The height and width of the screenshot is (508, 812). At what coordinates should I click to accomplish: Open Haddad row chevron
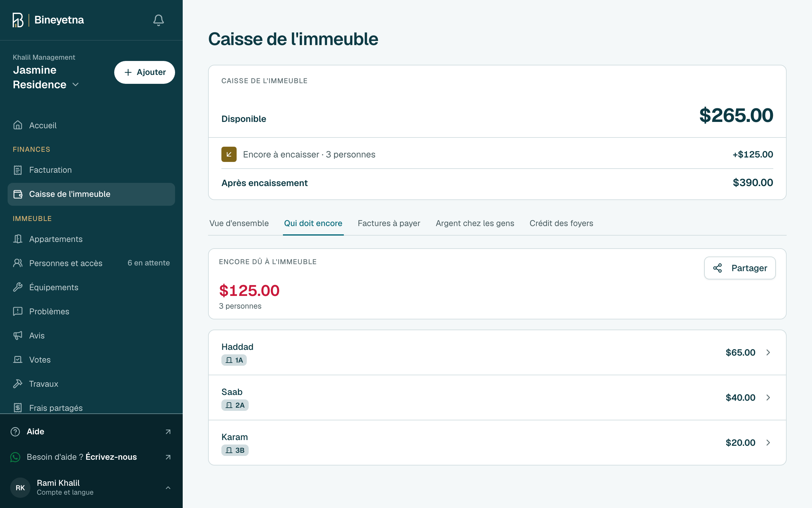768,352
